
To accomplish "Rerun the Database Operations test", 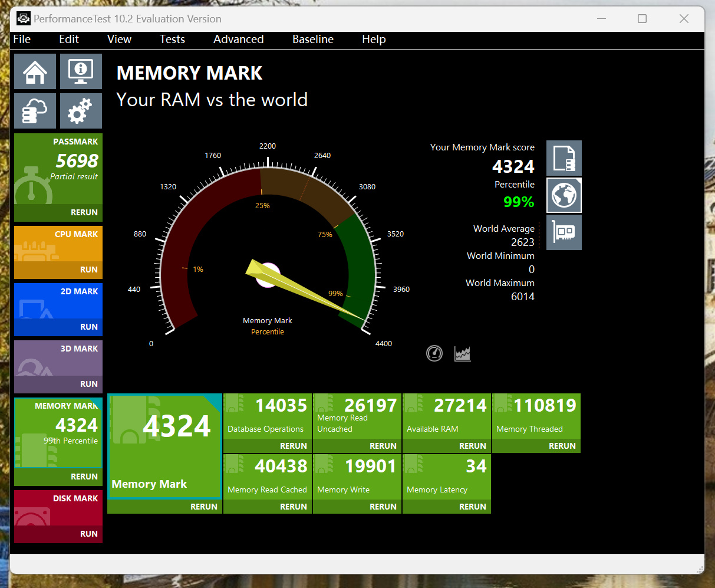I will (x=268, y=446).
